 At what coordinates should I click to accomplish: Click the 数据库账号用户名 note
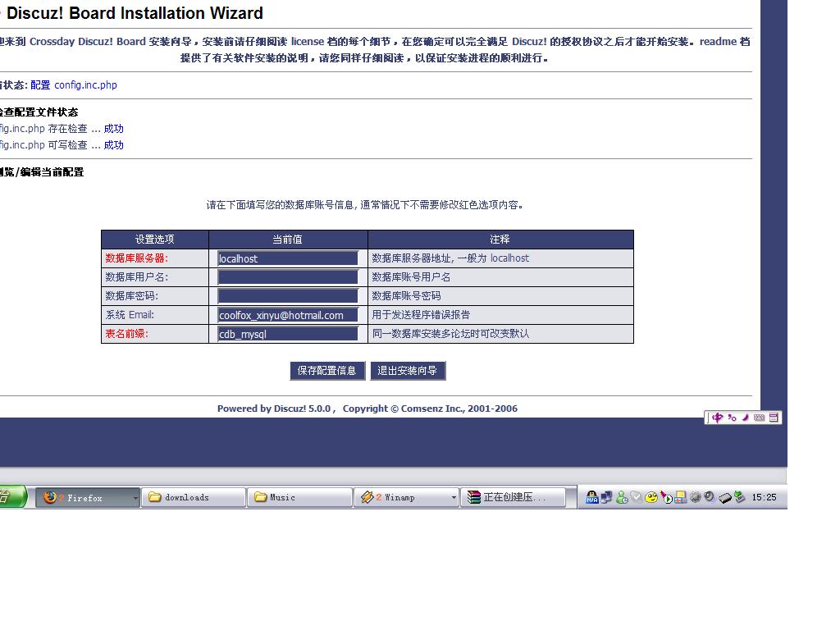click(412, 277)
